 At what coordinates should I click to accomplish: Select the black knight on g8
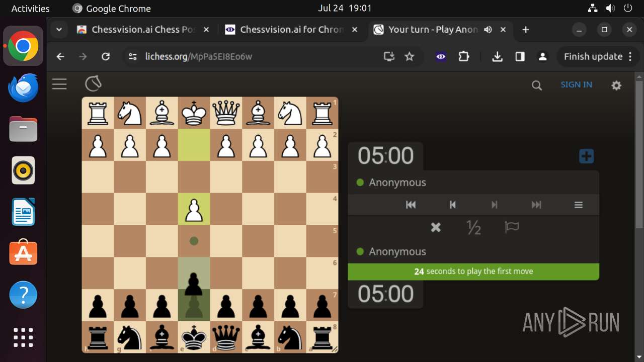130,337
